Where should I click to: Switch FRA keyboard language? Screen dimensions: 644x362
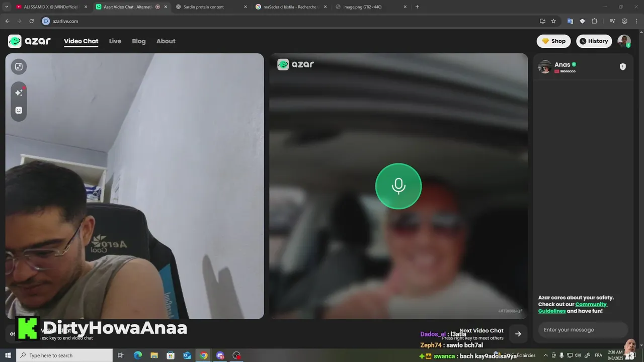[598, 355]
